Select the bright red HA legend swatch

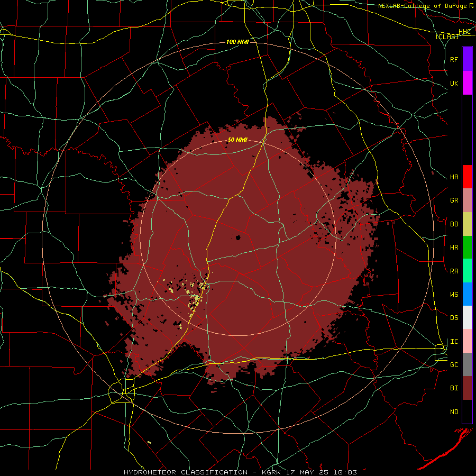point(467,177)
